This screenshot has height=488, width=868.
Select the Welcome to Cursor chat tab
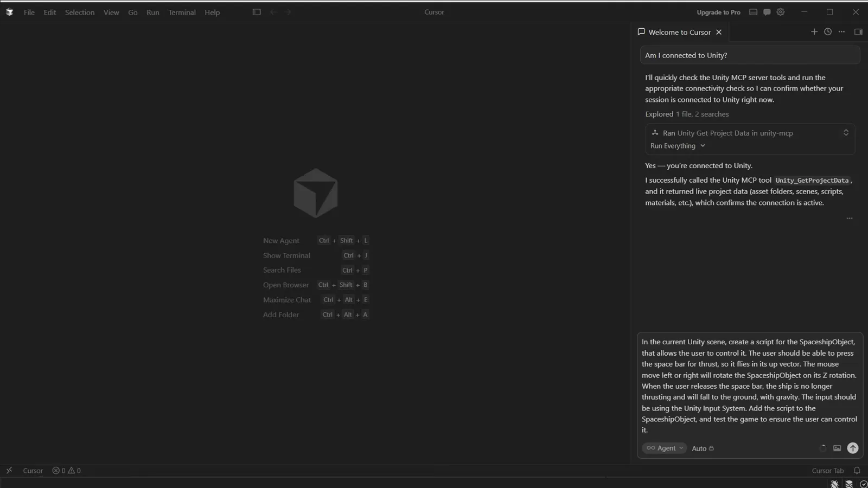(679, 33)
